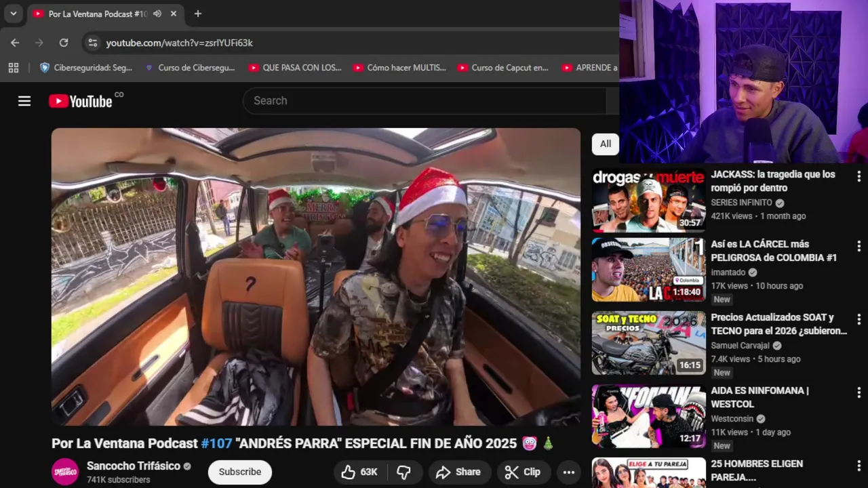The height and width of the screenshot is (488, 868).
Task: Click the browser forward arrow
Action: click(39, 43)
